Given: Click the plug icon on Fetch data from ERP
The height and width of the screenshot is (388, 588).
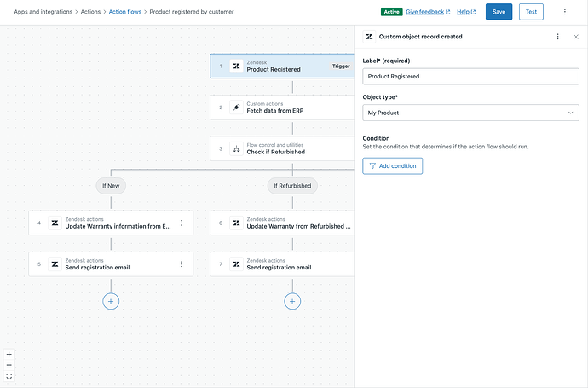Looking at the screenshot, I should coord(236,107).
